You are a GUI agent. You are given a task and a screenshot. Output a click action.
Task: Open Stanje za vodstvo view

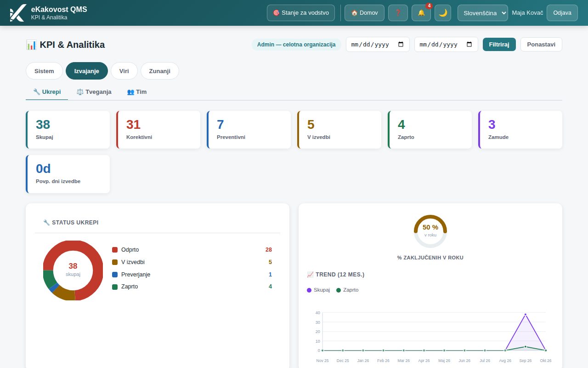click(x=301, y=13)
